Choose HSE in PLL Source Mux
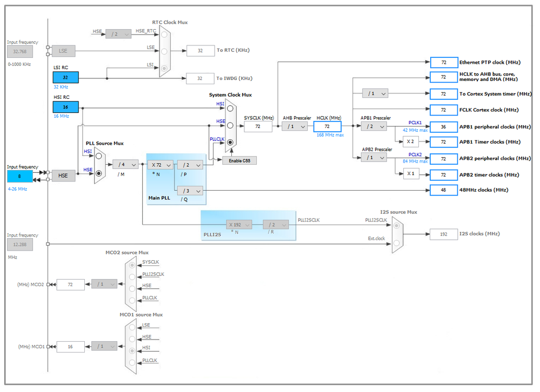The image size is (540, 392). 99,173
